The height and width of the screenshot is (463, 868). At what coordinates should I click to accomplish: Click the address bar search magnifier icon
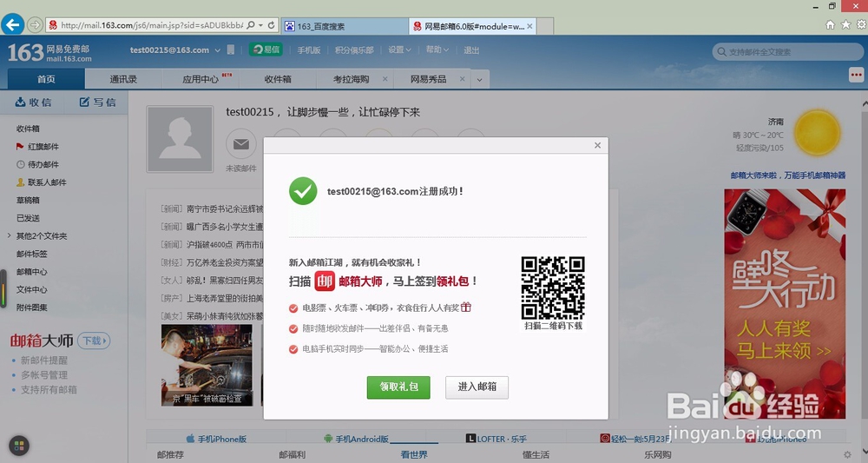(x=251, y=25)
